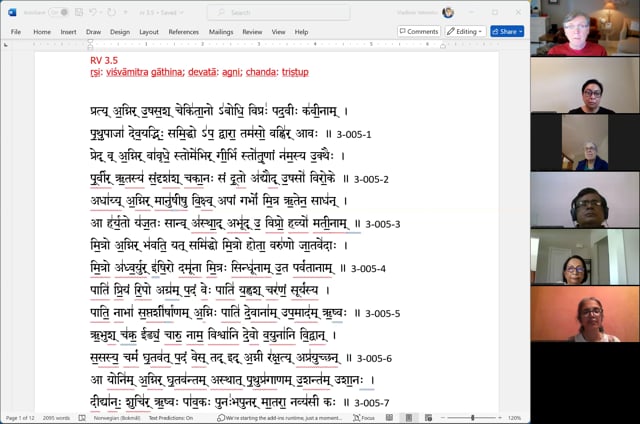Image resolution: width=640 pixels, height=424 pixels.
Task: Select second participant video with glasses, dark shirt
Action: tap(585, 85)
